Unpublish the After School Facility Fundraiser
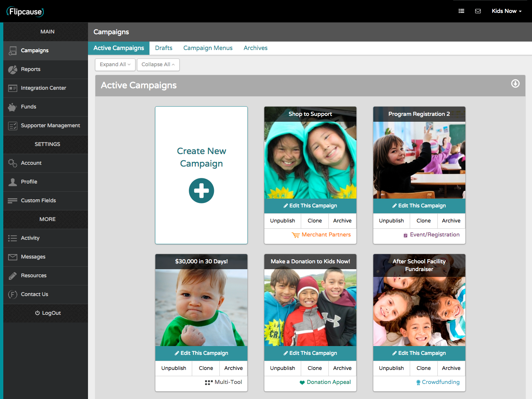This screenshot has height=399, width=532. tap(391, 368)
